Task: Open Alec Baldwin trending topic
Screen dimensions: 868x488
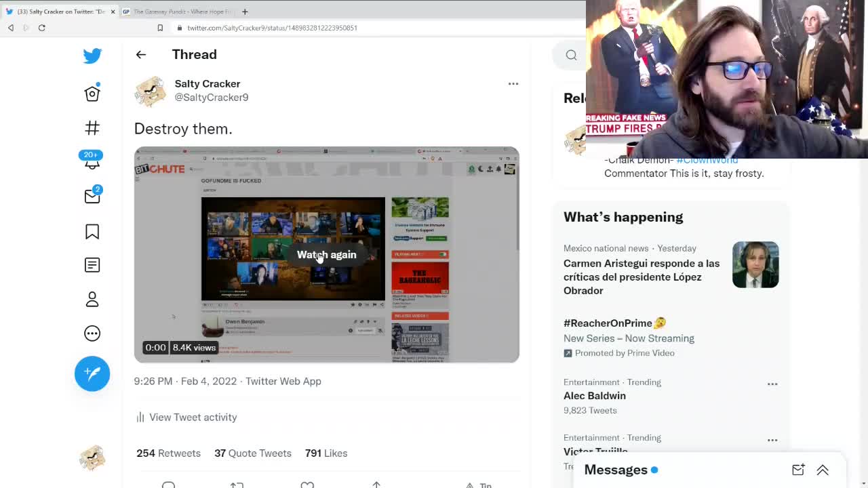Action: 595,396
